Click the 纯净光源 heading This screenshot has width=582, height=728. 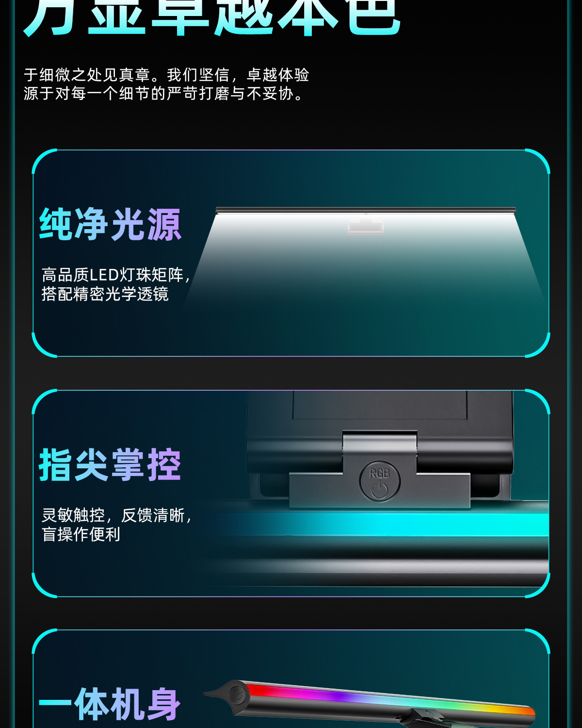pyautogui.click(x=110, y=225)
